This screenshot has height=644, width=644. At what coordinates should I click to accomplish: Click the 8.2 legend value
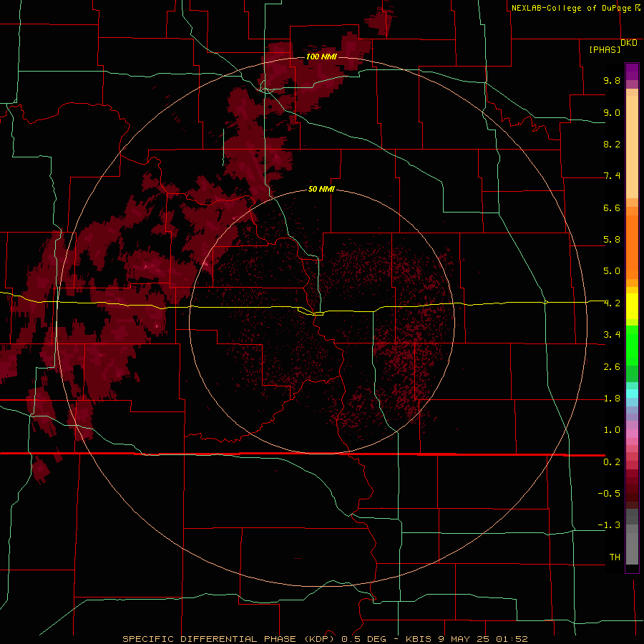point(612,144)
